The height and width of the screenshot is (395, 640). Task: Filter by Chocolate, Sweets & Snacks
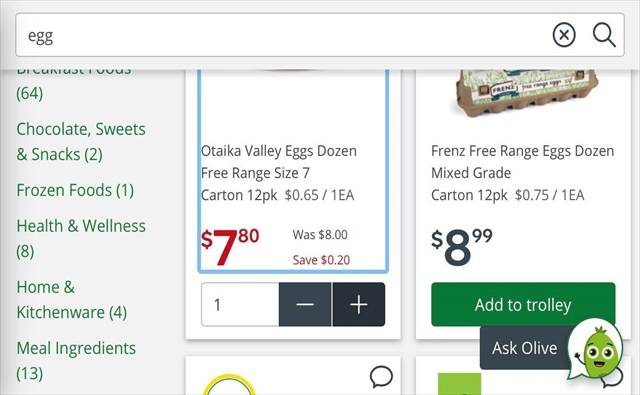pos(81,142)
